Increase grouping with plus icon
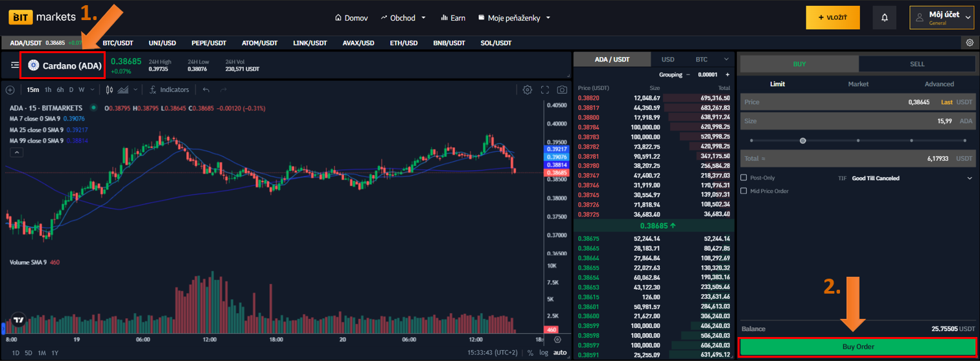Screen dimensions: 980x361 point(728,75)
